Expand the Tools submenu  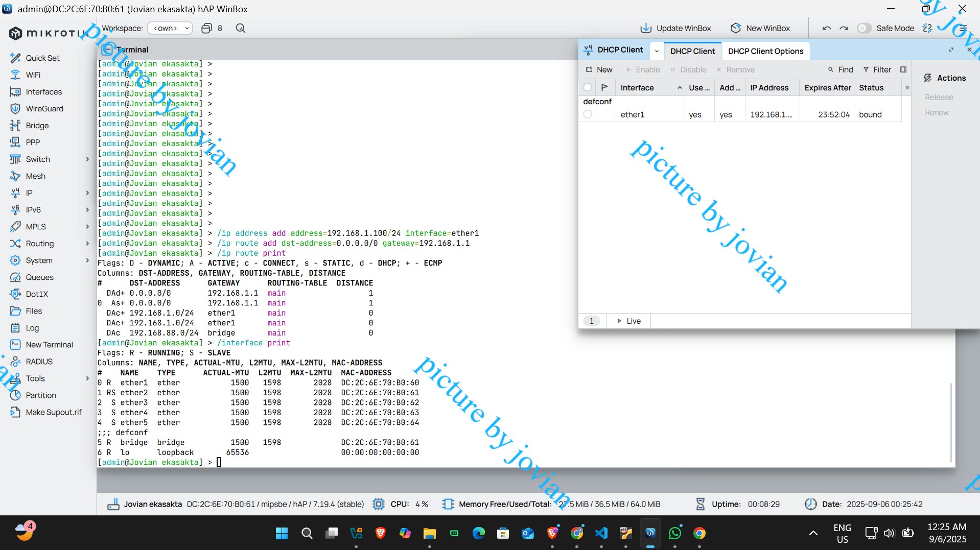[x=87, y=378]
